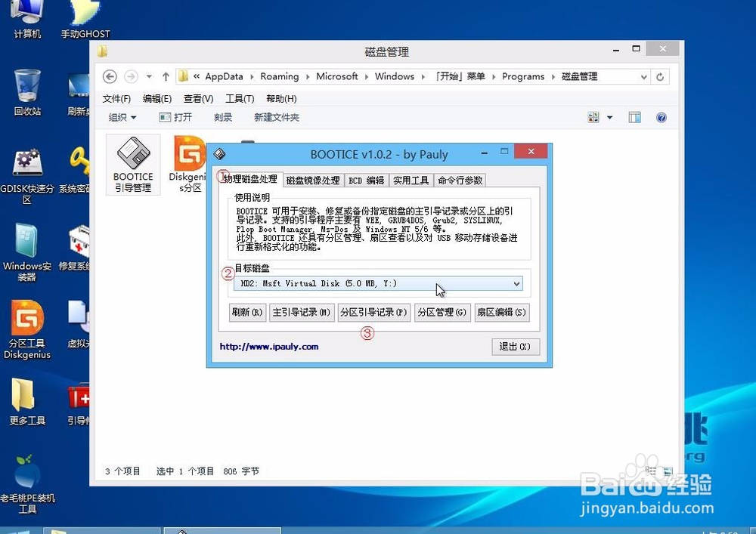Click the 分区管理(G) button
This screenshot has height=534, width=756.
(x=442, y=313)
